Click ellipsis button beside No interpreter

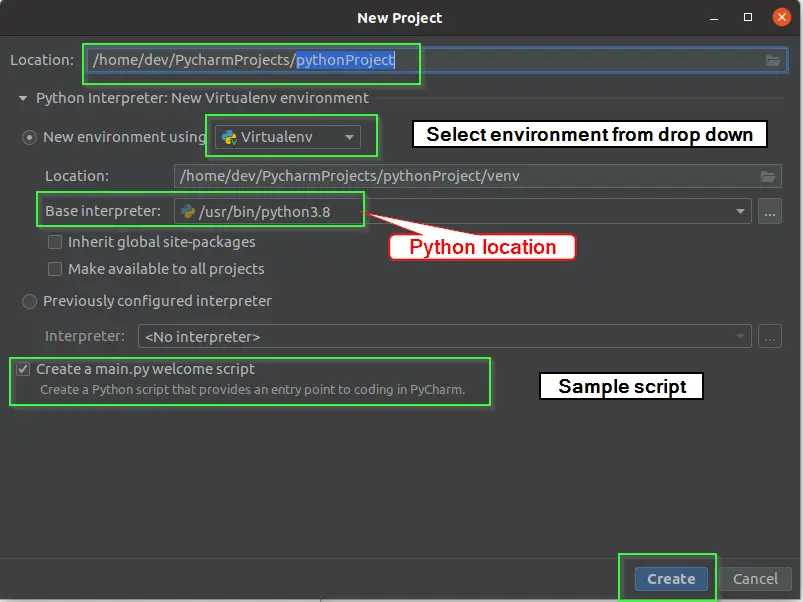(770, 337)
